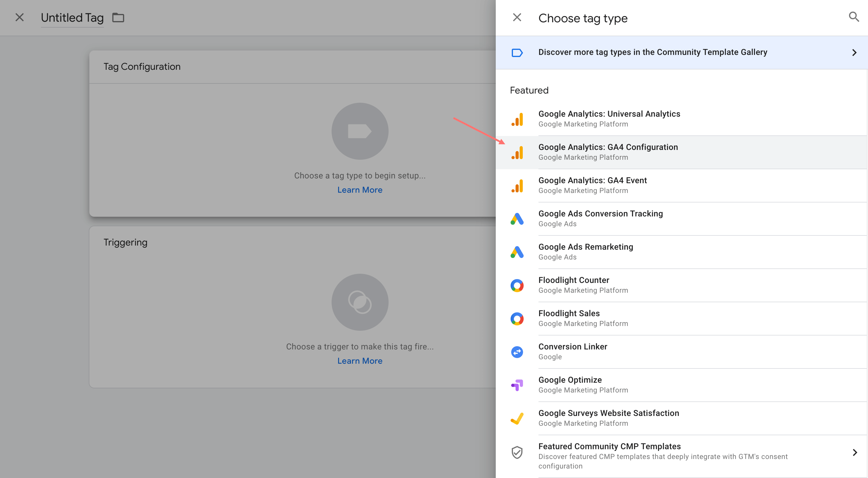Click Learn More under trigger prompt

click(x=360, y=361)
